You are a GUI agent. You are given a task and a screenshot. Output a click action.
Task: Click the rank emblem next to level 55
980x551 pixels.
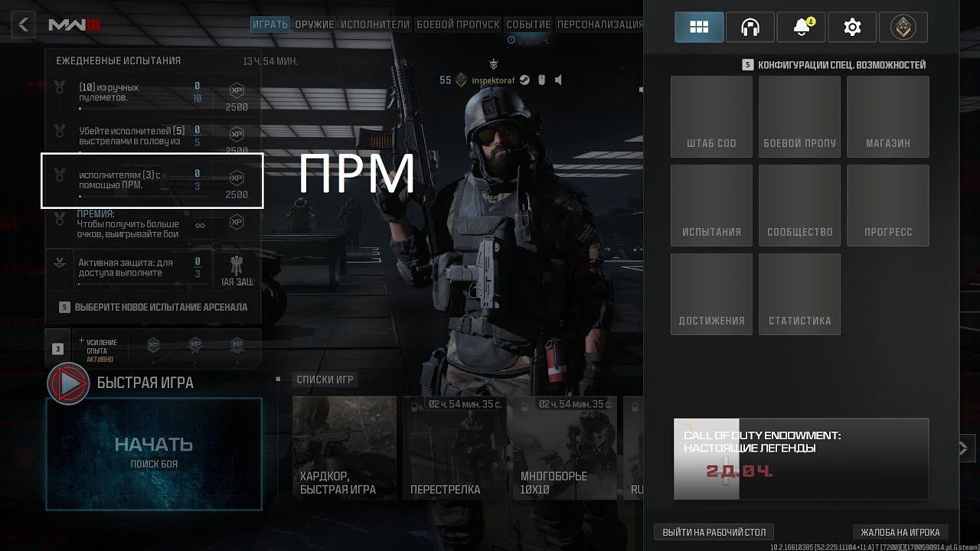(461, 80)
